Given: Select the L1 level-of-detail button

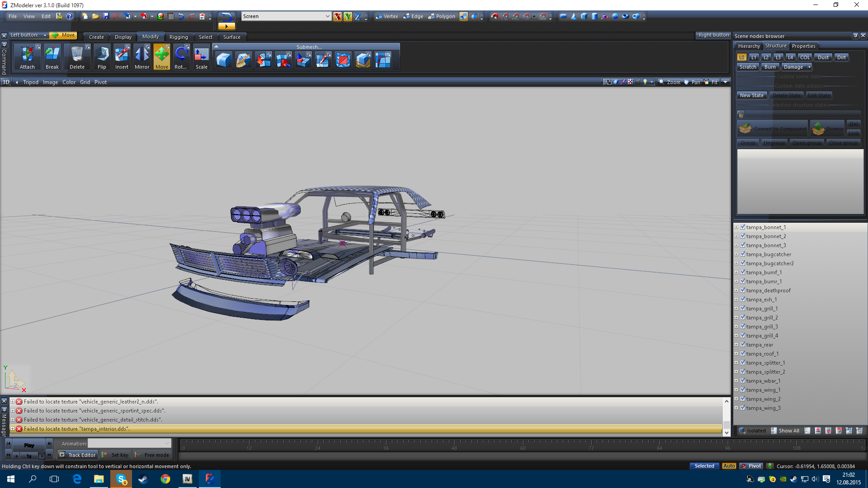Looking at the screenshot, I should 754,57.
